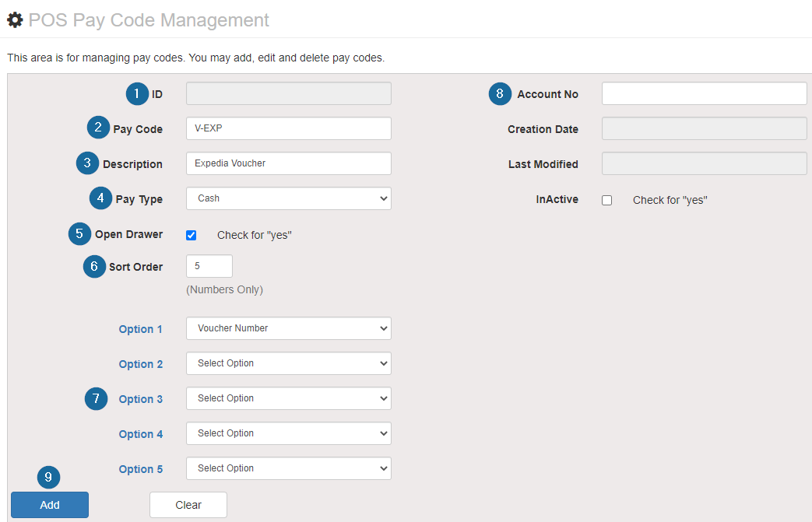Check the InActive checkbox
This screenshot has height=522, width=812.
pos(607,200)
